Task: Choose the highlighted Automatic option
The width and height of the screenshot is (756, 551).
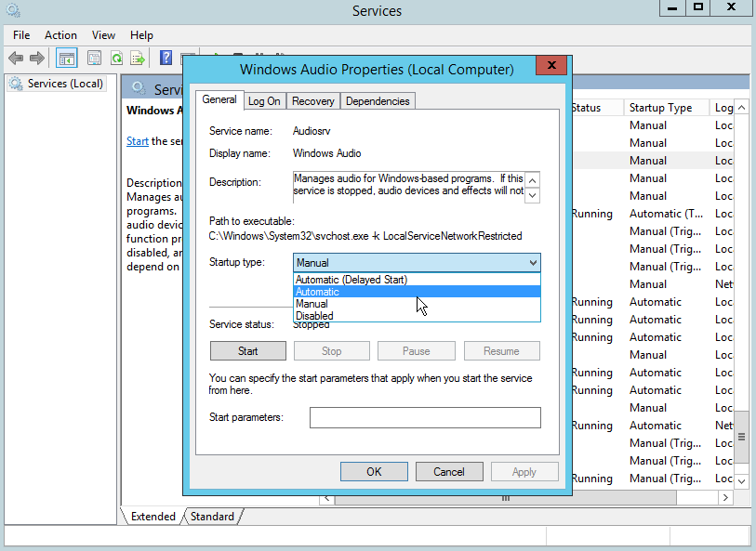Action: coord(417,292)
